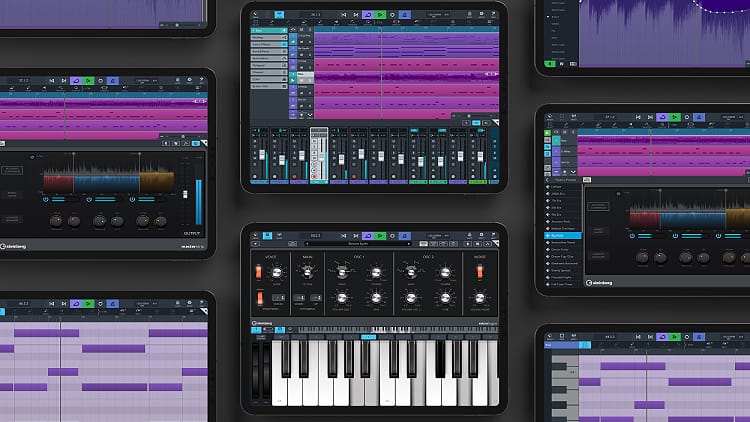This screenshot has height=422, width=750.
Task: Go to the next synth preset arrow
Action: coord(409,244)
